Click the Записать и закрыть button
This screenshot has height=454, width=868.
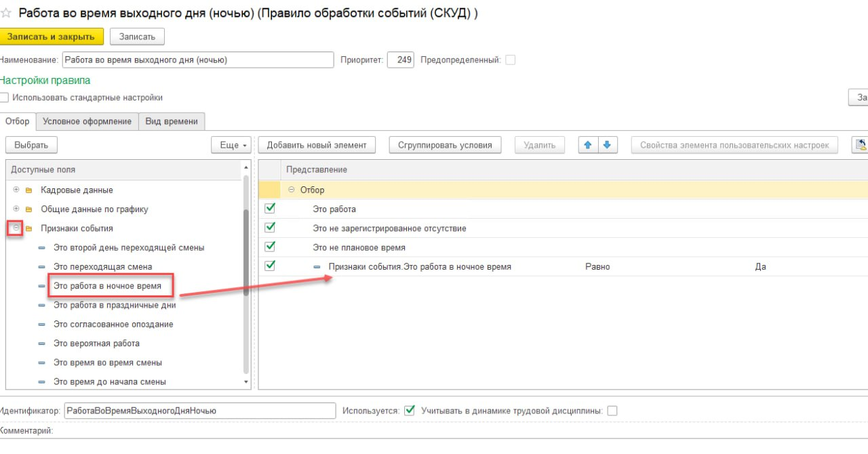[52, 37]
